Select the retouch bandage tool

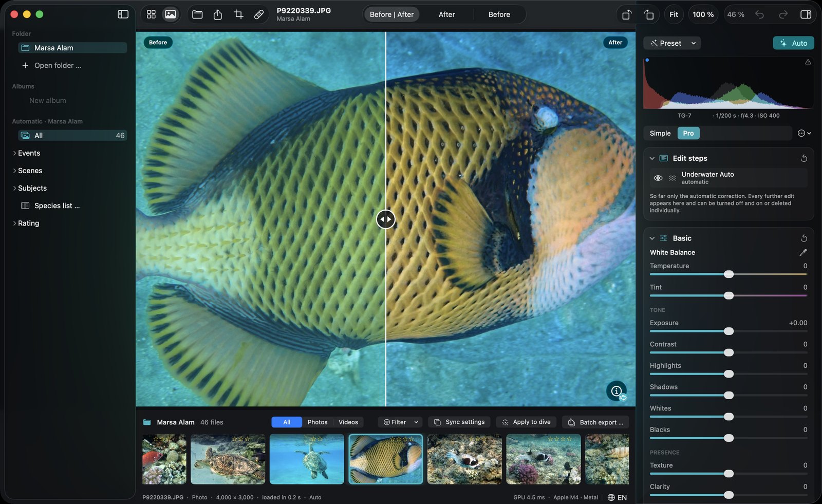pyautogui.click(x=259, y=14)
